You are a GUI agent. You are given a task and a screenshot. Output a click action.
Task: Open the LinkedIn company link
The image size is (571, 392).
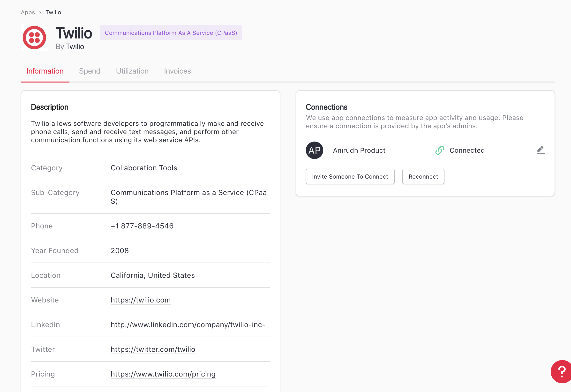188,324
